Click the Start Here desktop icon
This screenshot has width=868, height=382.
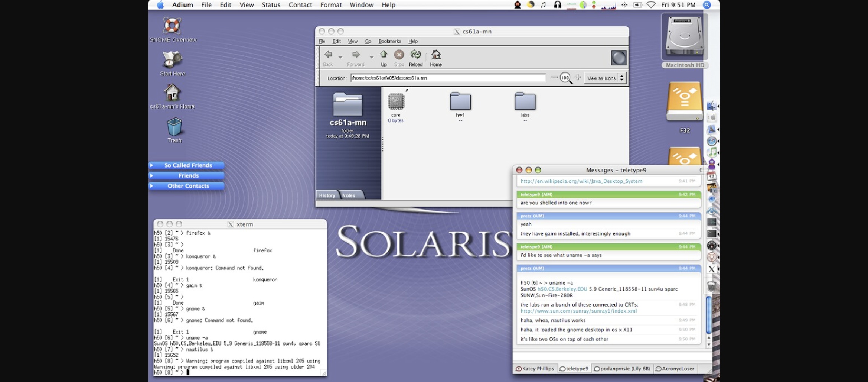pos(172,60)
